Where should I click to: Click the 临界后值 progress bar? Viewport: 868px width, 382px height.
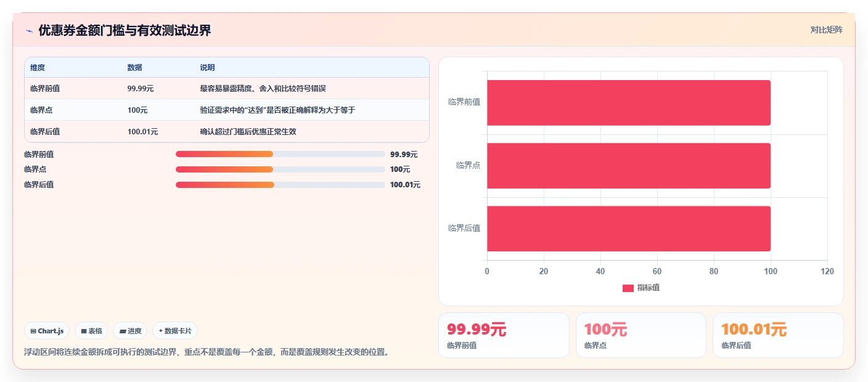280,185
